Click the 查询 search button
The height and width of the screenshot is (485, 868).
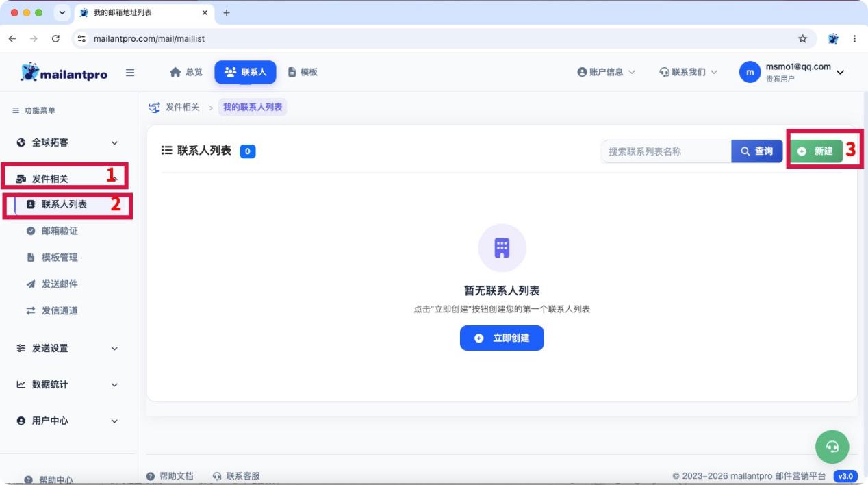click(x=757, y=151)
